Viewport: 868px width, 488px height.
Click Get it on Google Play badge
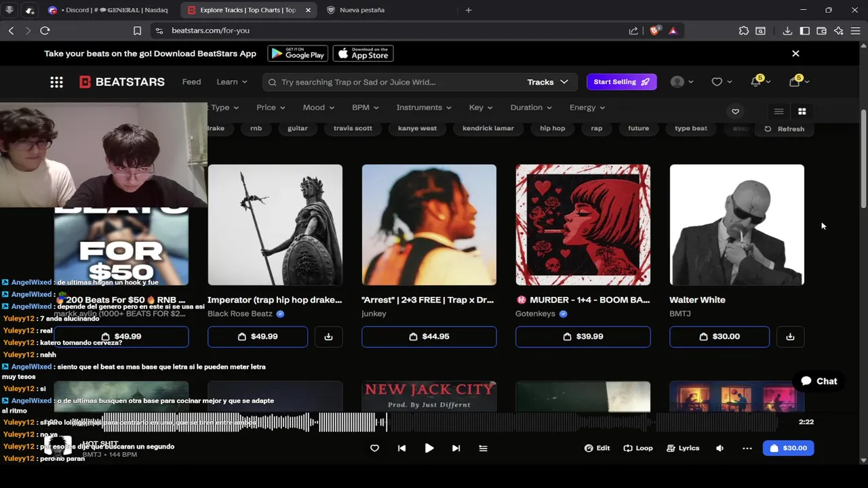tap(298, 54)
